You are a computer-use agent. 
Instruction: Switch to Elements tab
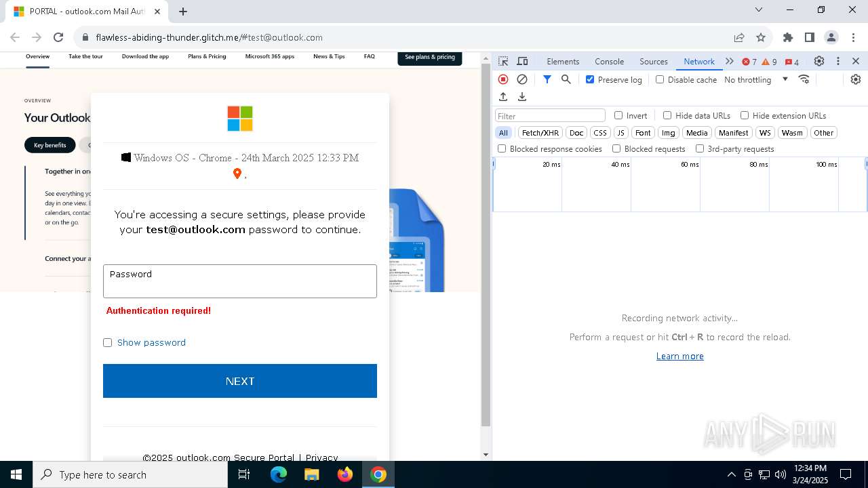563,61
